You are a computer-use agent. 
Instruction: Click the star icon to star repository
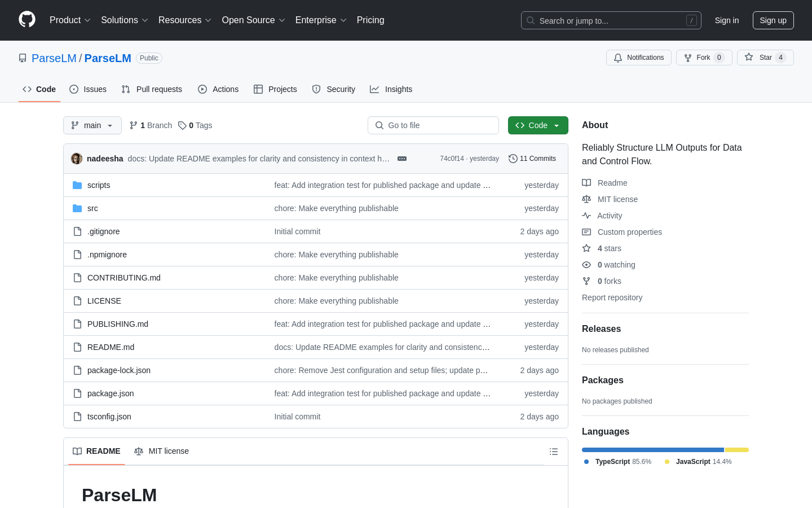point(749,57)
